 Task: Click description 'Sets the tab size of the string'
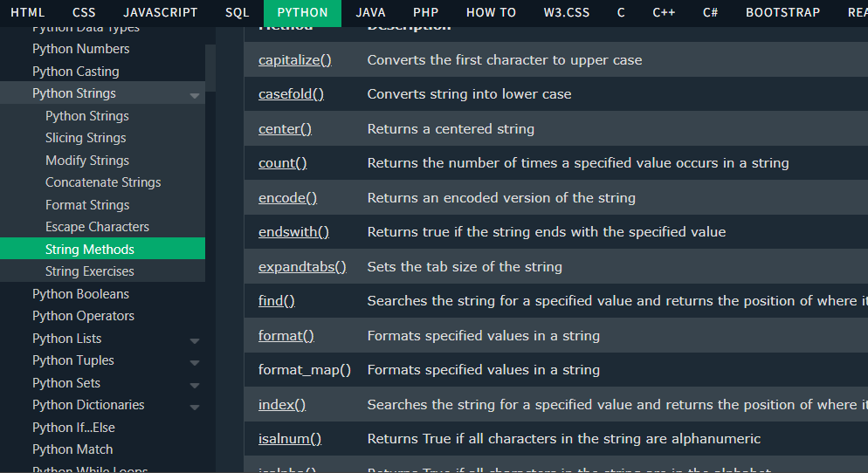click(x=465, y=267)
